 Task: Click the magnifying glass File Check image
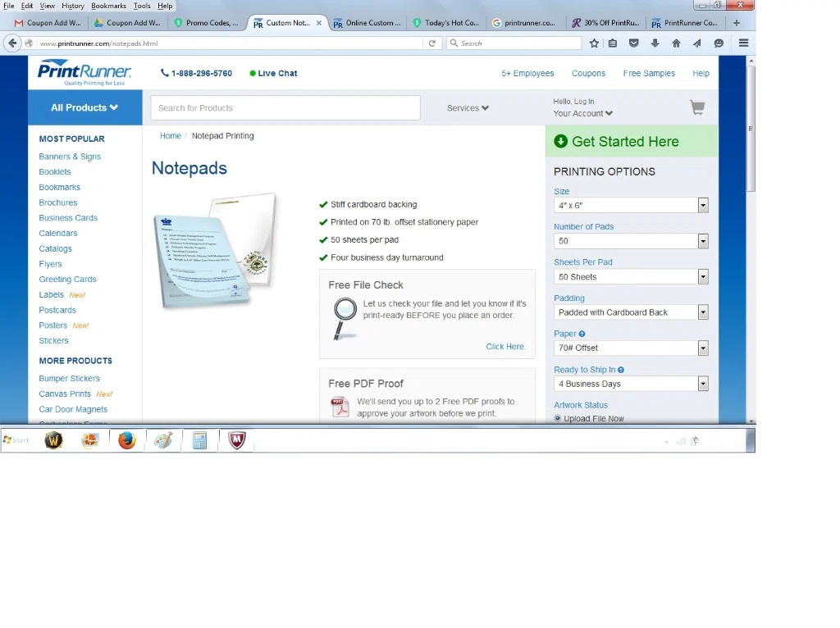pos(345,319)
